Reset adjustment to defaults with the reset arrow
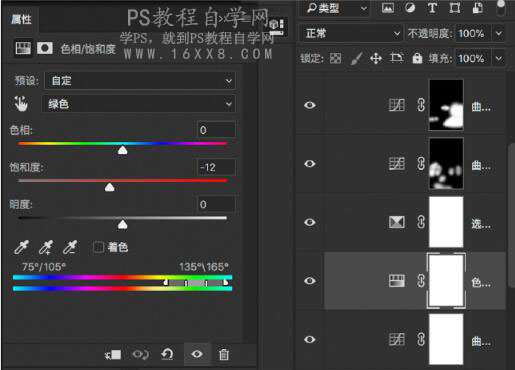 [167, 354]
